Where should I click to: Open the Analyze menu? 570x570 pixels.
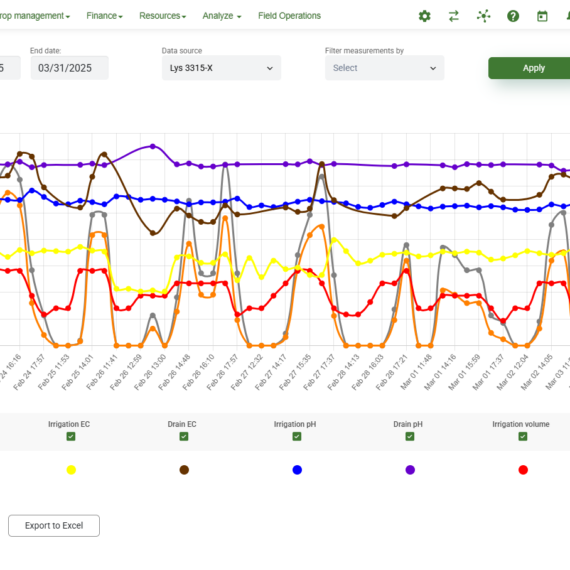click(x=222, y=16)
